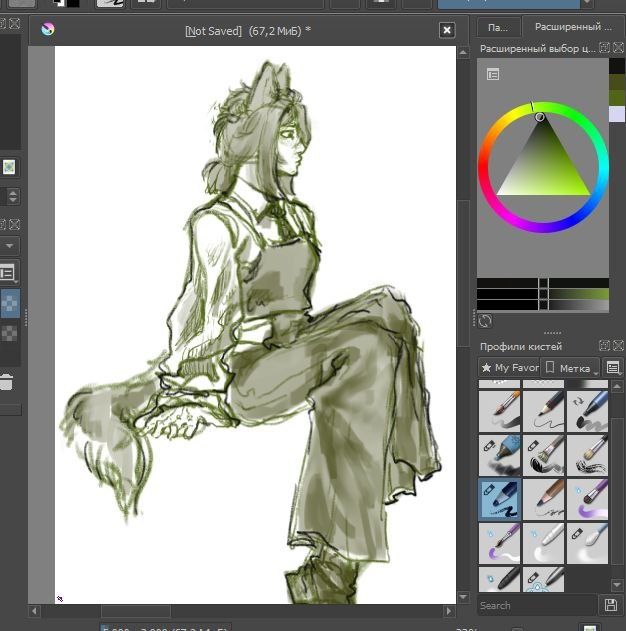Close the Профили кистей docker
The image size is (626, 631).
tap(617, 347)
